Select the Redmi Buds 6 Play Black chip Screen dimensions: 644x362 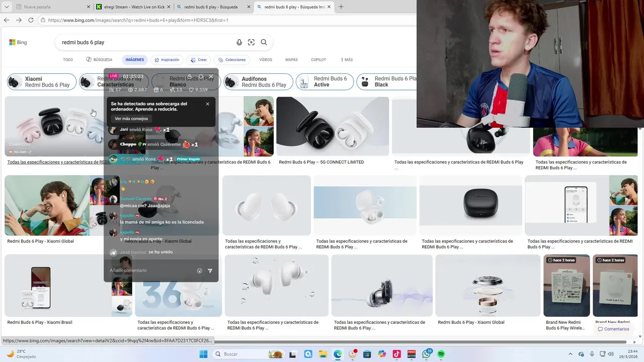click(x=387, y=82)
